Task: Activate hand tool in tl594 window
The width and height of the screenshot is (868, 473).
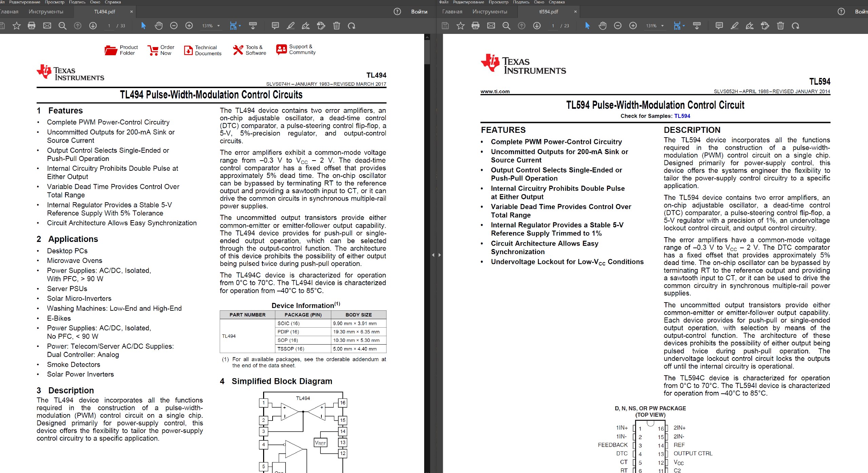Action: 603,26
